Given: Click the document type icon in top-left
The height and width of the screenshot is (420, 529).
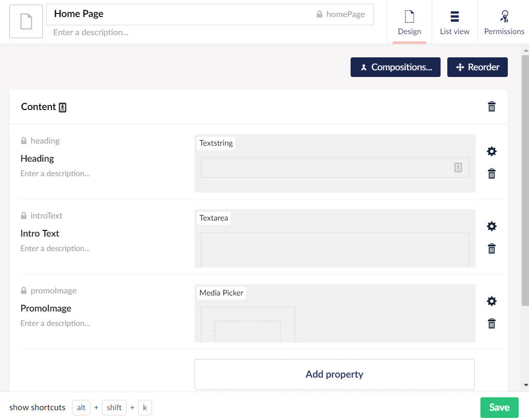Looking at the screenshot, I should pyautogui.click(x=26, y=21).
